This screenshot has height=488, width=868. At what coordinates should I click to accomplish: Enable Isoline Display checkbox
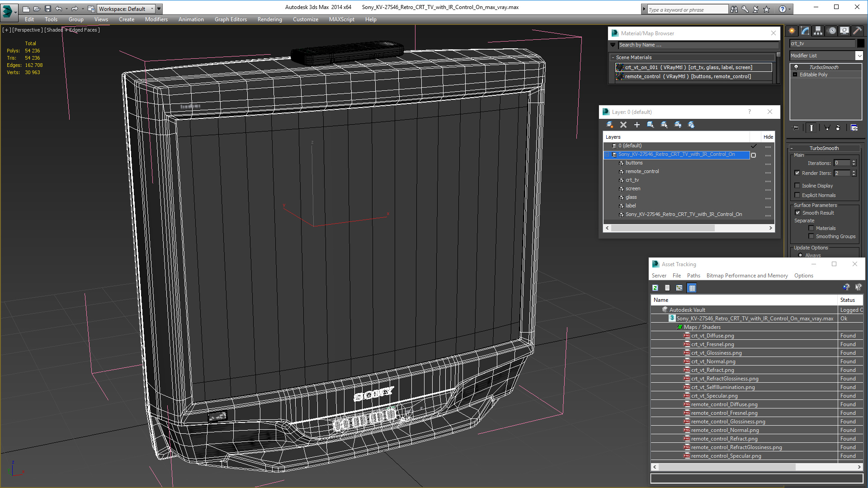pyautogui.click(x=797, y=186)
